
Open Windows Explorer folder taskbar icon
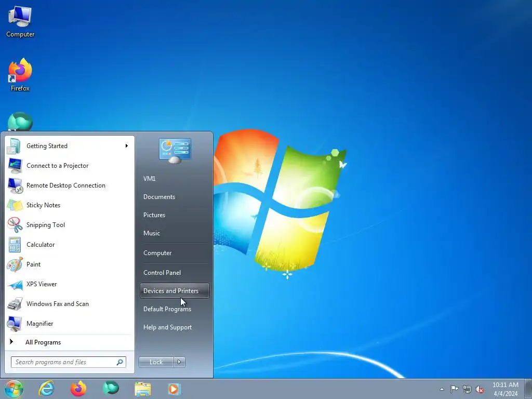[143, 389]
